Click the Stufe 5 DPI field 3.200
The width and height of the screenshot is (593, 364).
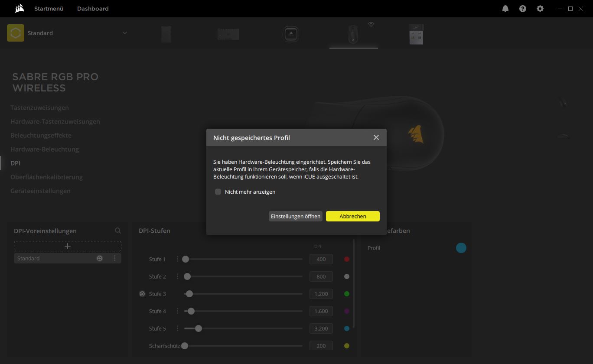pos(321,328)
